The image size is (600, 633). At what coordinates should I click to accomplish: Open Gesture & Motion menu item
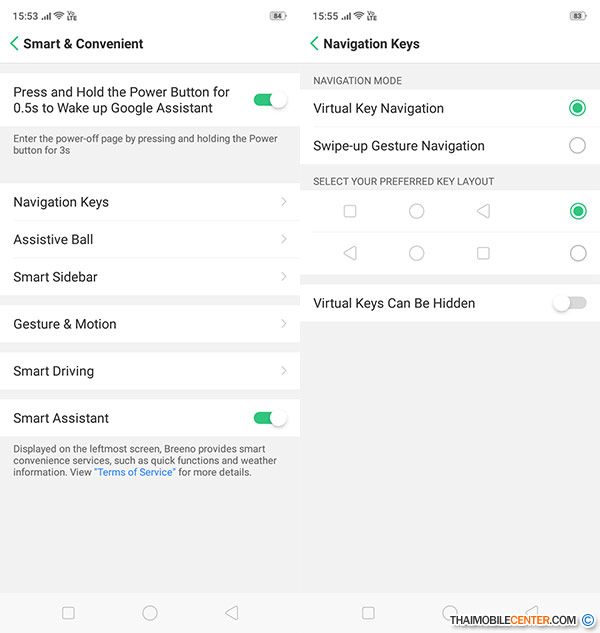point(150,324)
